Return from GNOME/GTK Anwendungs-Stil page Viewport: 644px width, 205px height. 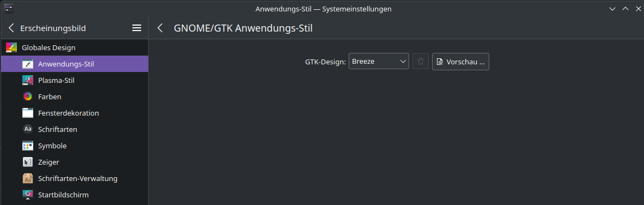(x=160, y=28)
